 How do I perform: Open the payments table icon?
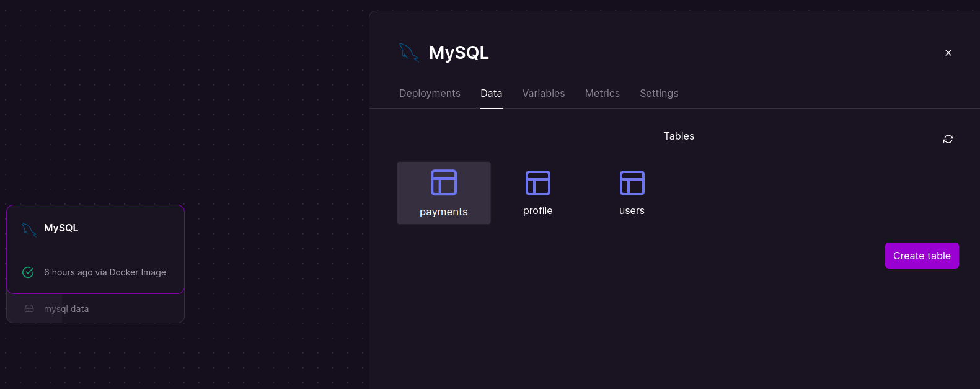tap(444, 182)
